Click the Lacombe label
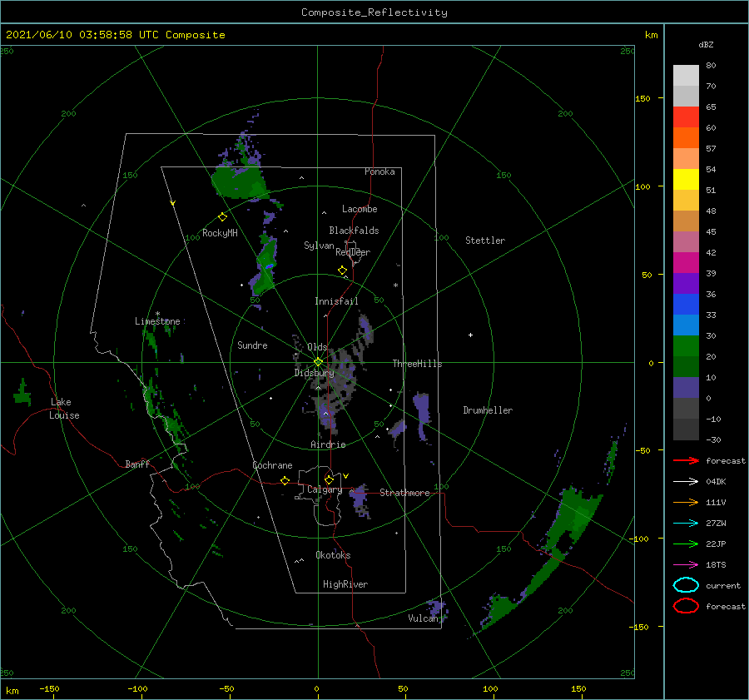 coord(360,209)
